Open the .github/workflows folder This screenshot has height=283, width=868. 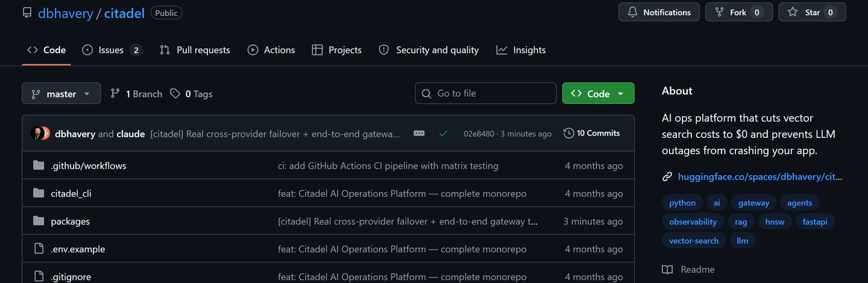click(89, 166)
